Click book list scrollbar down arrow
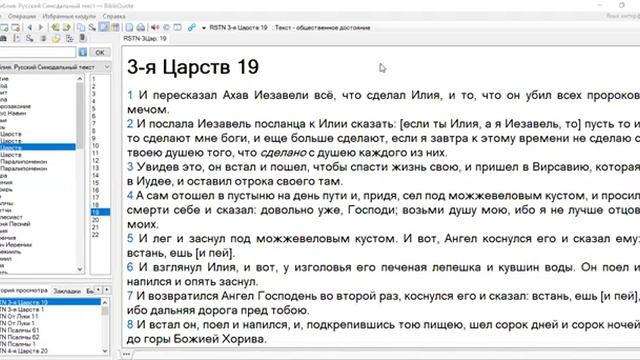The height and width of the screenshot is (360, 640). pos(80,269)
